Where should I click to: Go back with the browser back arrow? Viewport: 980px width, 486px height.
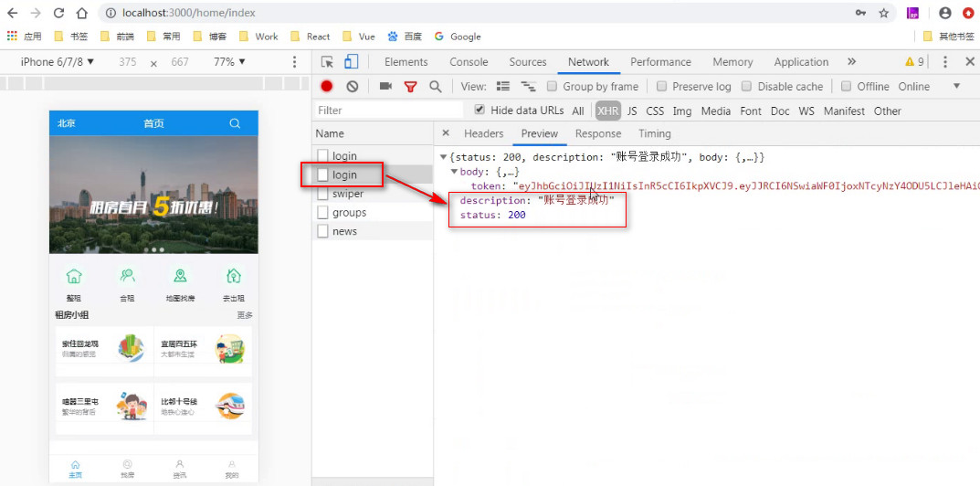[x=13, y=13]
